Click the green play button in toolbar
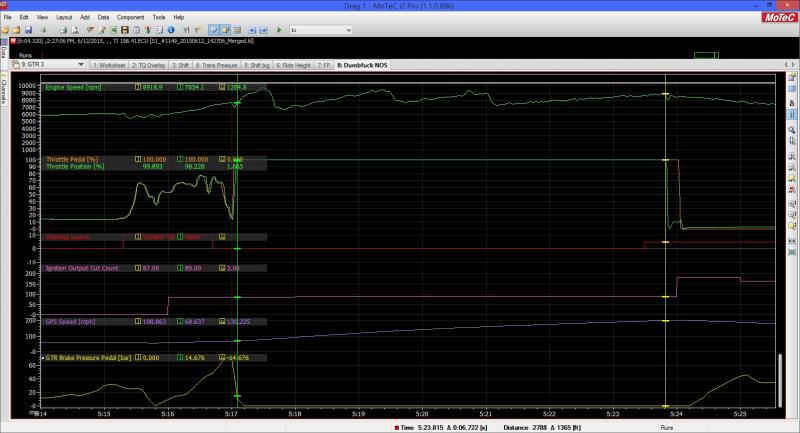This screenshot has width=800, height=433. pos(278,30)
